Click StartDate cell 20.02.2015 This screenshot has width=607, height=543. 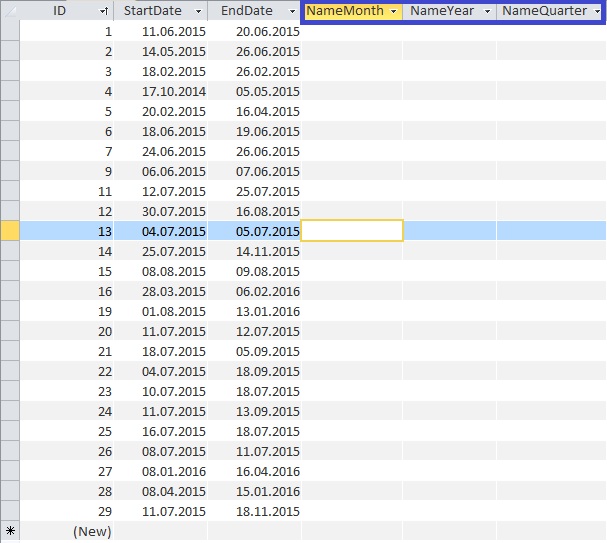click(161, 111)
